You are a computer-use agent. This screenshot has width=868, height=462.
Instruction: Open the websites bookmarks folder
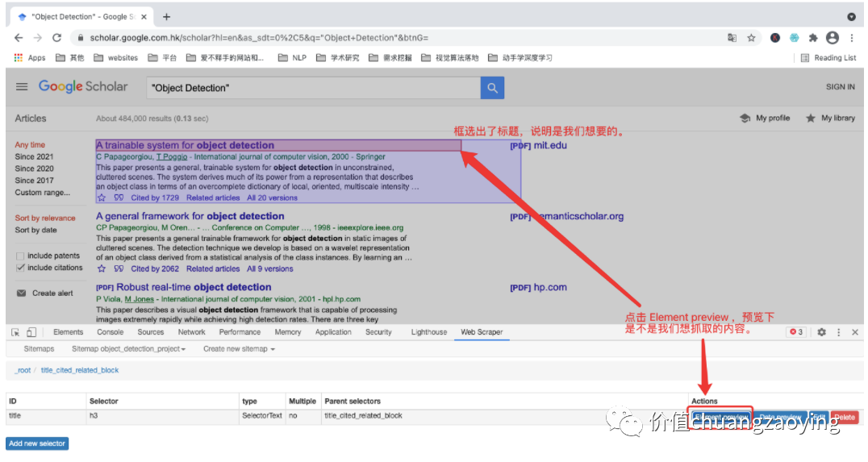[x=115, y=57]
